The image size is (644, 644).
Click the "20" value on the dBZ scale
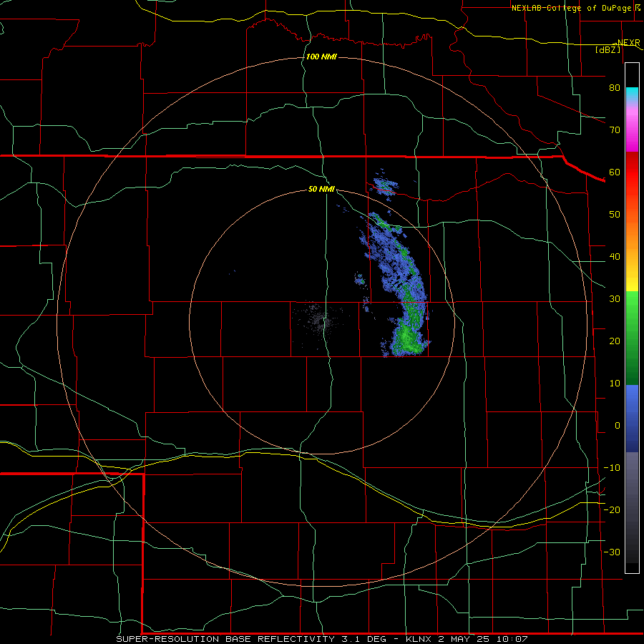[x=615, y=341]
